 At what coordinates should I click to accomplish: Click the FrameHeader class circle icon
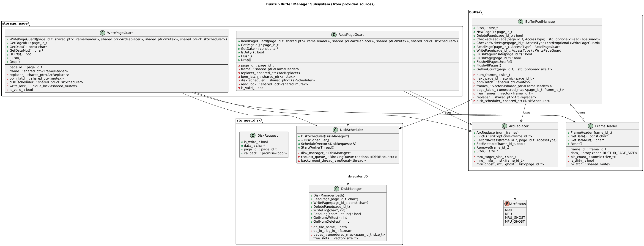tap(590, 126)
